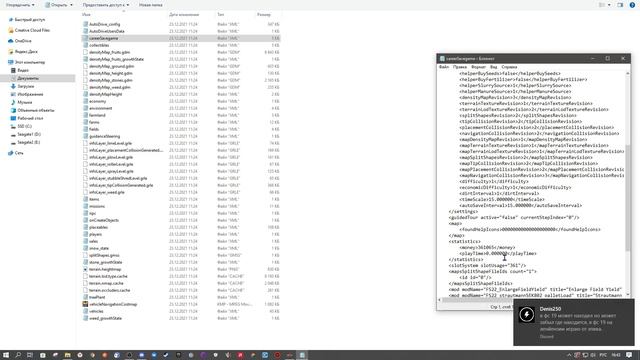
Task: Select the terrain.heightmap image file icon
Action: [85, 269]
